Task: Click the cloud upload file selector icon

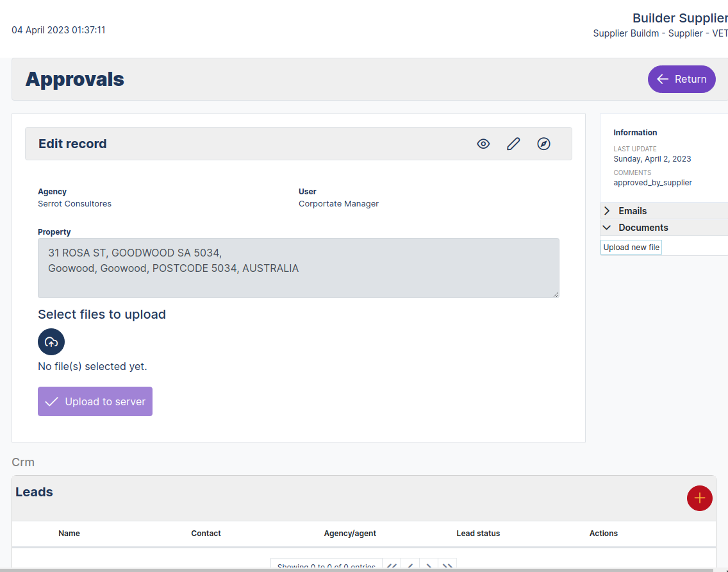Action: (x=51, y=342)
